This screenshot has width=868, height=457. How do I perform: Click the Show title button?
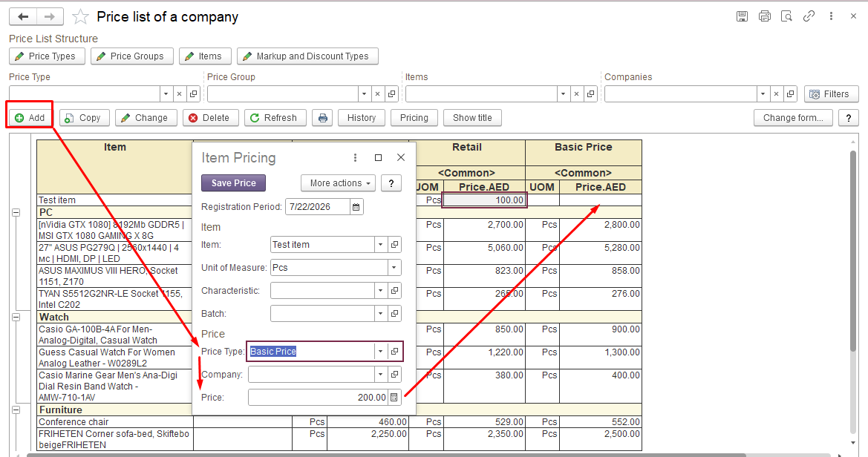pyautogui.click(x=472, y=118)
